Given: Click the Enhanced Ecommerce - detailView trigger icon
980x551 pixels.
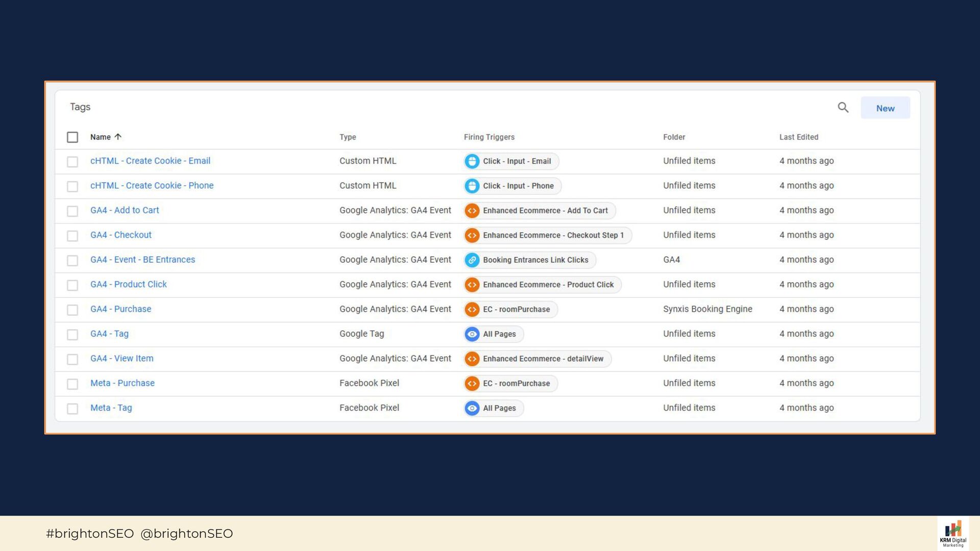Looking at the screenshot, I should (472, 359).
